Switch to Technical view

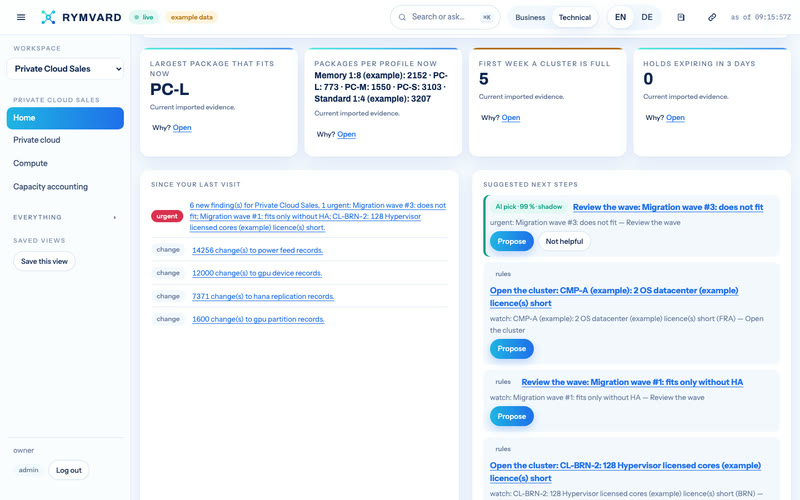point(574,17)
